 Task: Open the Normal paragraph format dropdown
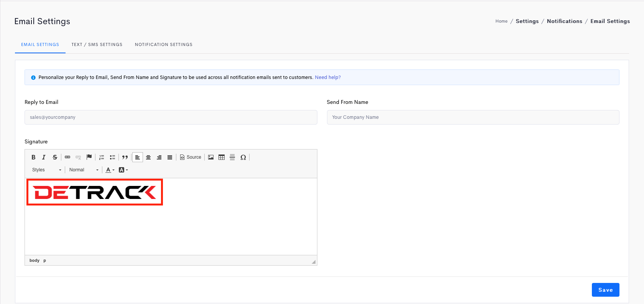[x=84, y=170]
